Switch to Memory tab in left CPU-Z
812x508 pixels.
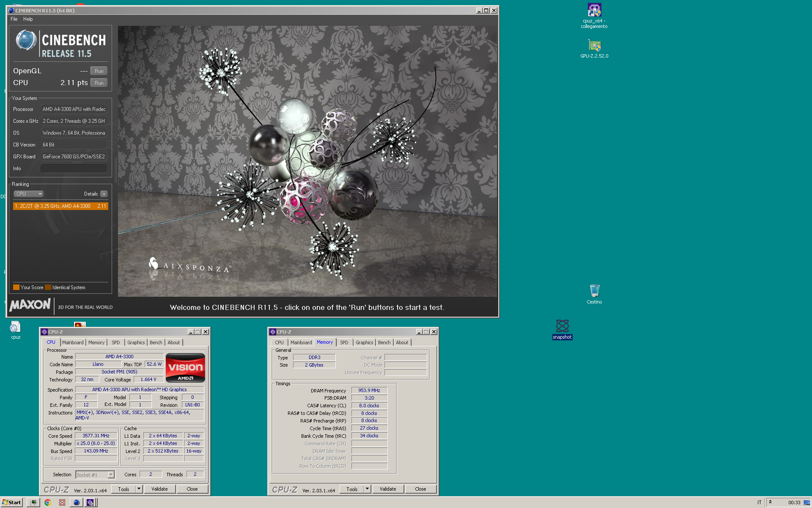point(96,342)
